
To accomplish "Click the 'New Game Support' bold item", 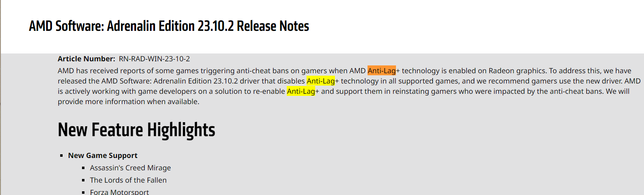I will pyautogui.click(x=103, y=156).
